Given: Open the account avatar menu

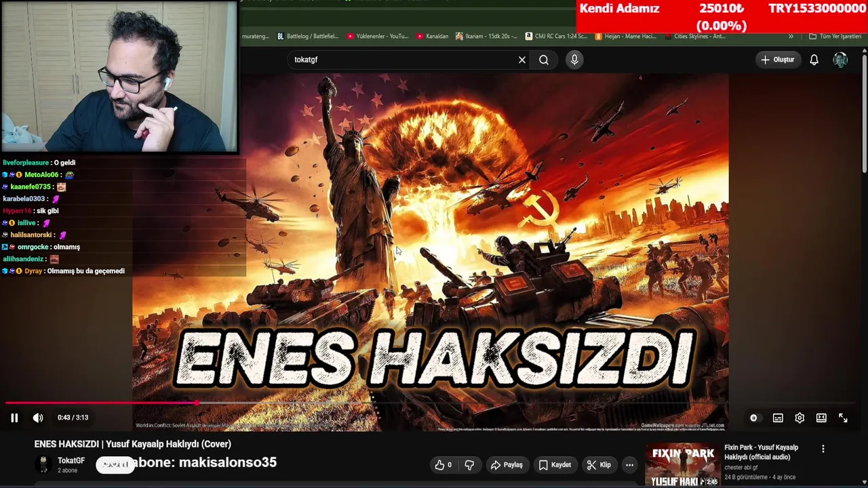Looking at the screenshot, I should pyautogui.click(x=840, y=60).
